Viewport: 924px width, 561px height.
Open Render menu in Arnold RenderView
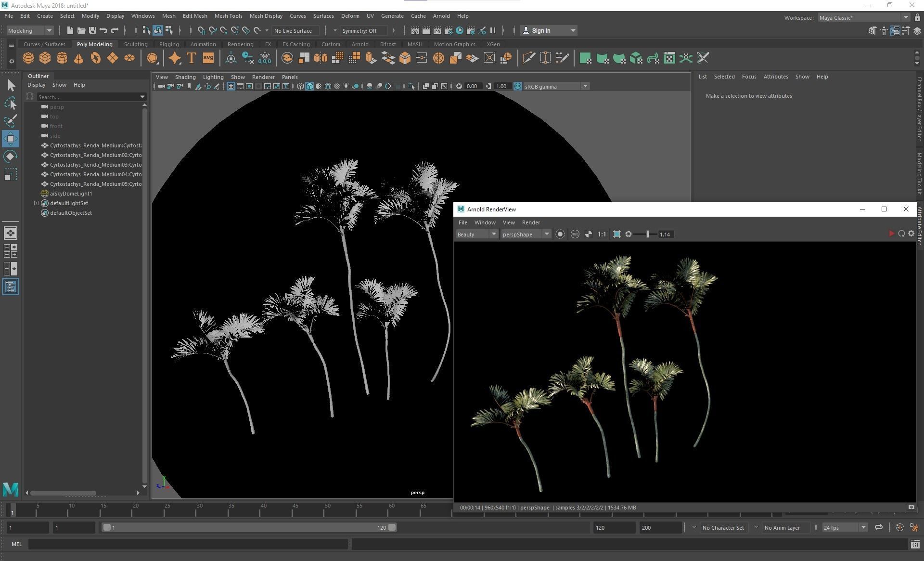coord(531,222)
